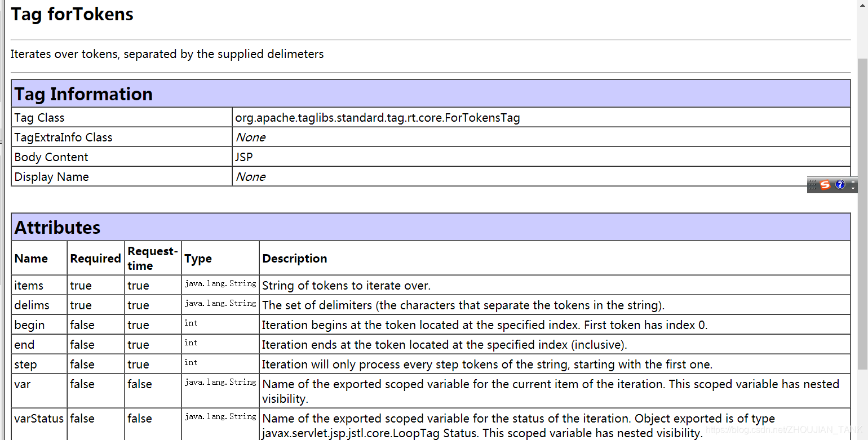Click the "Request-time" column header
Viewport: 868px width, 440px height.
[153, 259]
